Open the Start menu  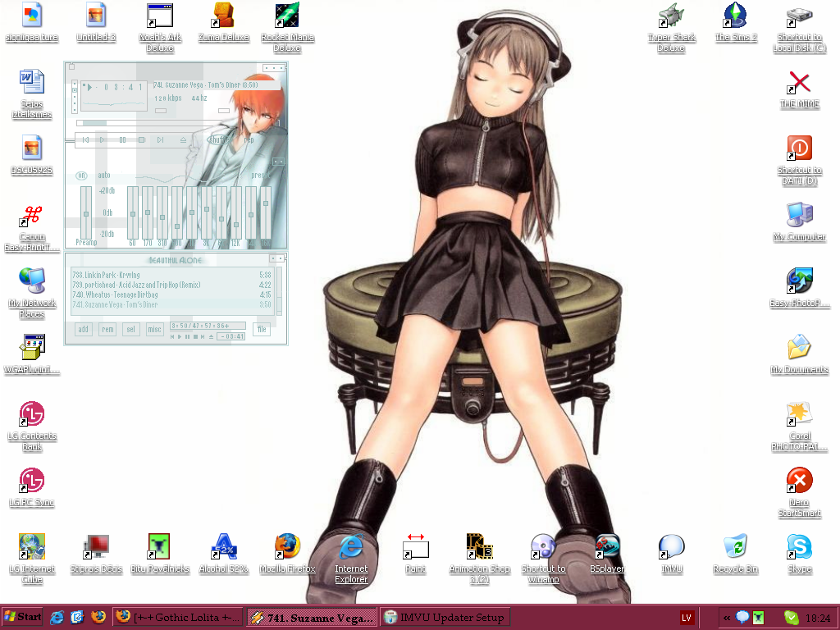22,617
